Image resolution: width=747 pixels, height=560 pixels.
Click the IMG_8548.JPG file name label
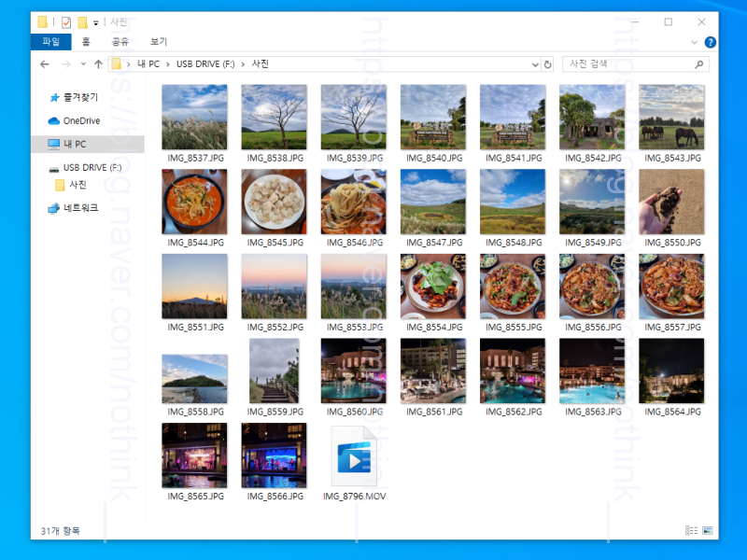click(514, 243)
